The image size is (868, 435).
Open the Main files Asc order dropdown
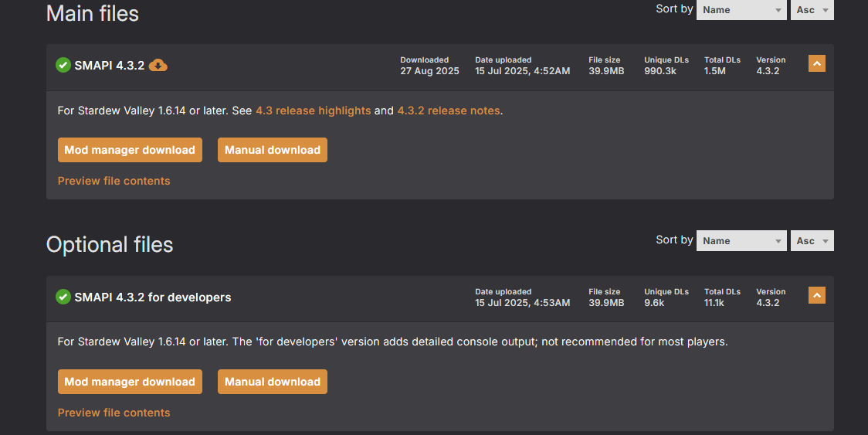click(812, 10)
